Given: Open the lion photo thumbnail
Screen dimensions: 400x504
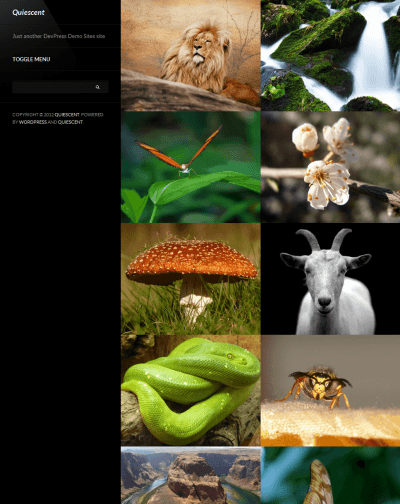Looking at the screenshot, I should pos(191,55).
